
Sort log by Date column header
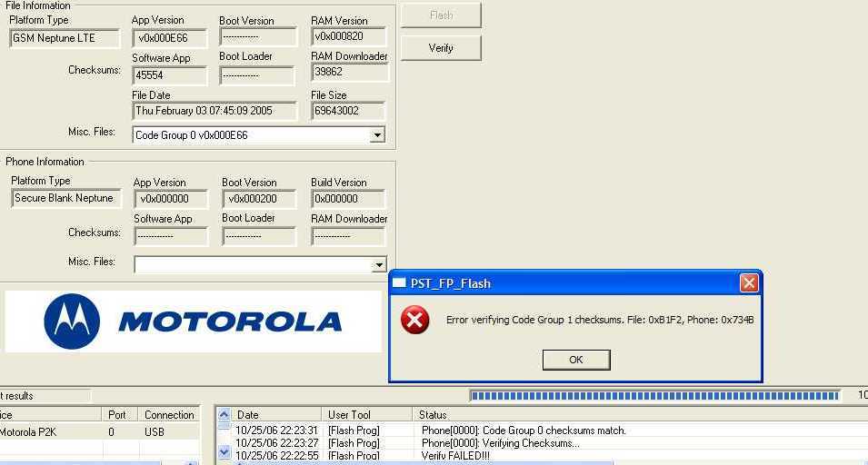pos(277,415)
